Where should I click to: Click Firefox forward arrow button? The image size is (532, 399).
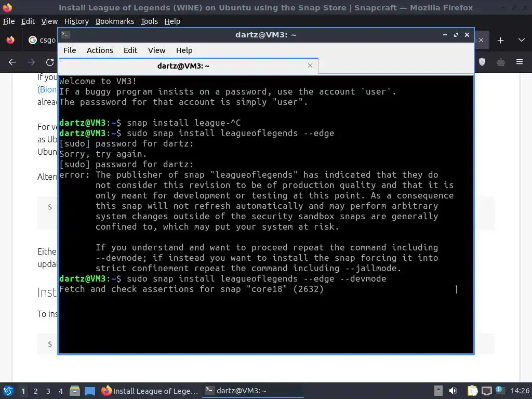(31, 62)
